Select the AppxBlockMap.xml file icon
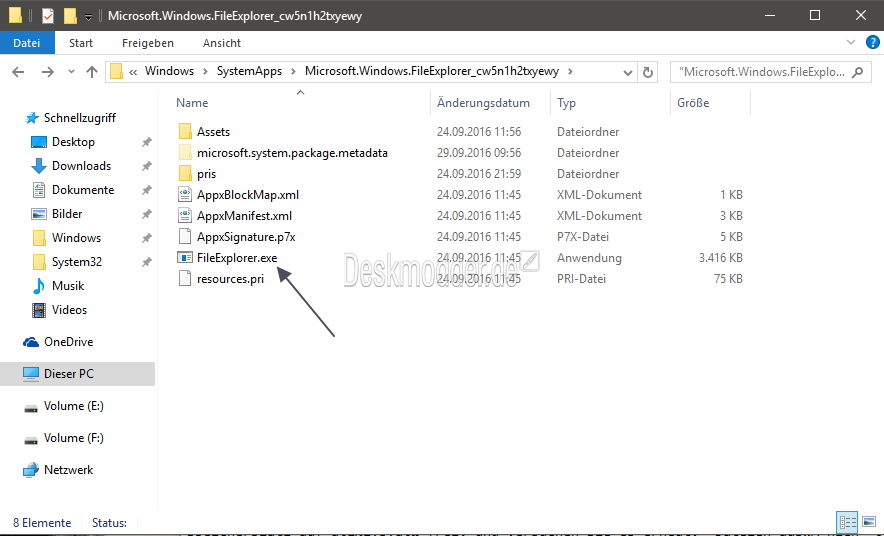 coord(185,195)
